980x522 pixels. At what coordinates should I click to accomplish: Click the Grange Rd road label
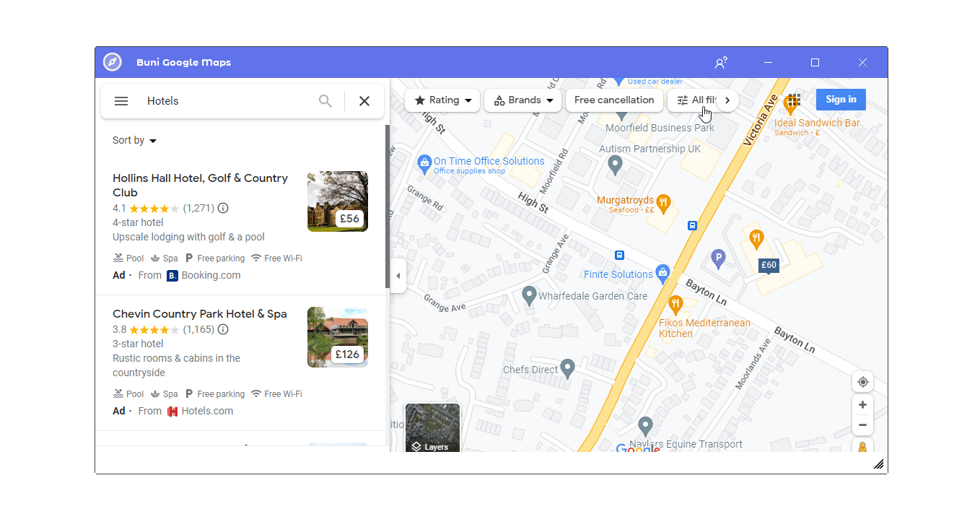[424, 198]
